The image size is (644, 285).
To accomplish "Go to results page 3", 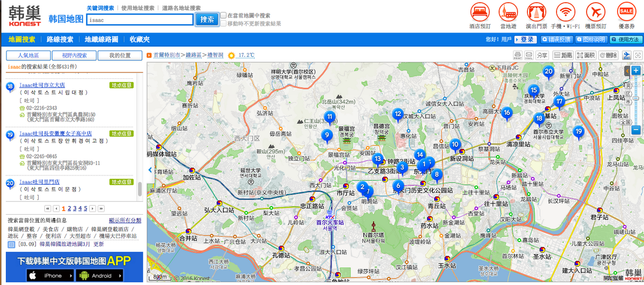I will pyautogui.click(x=75, y=208).
